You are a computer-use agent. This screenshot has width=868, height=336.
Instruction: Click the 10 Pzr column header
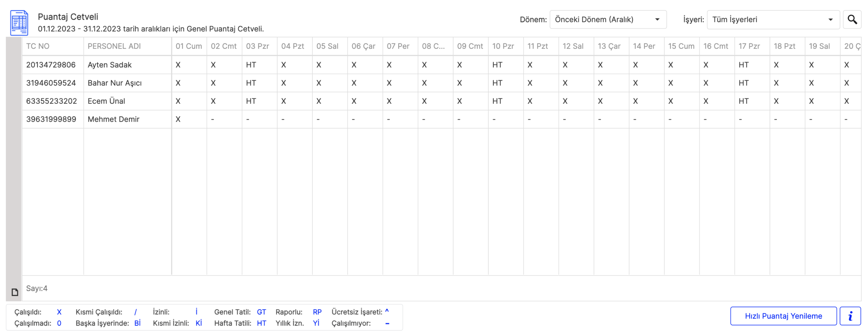tap(503, 46)
